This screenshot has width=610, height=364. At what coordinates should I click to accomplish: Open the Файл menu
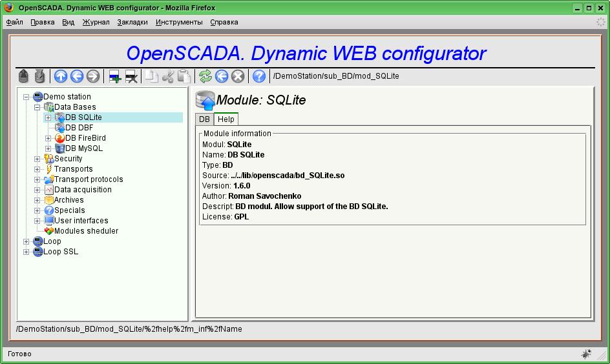[14, 22]
